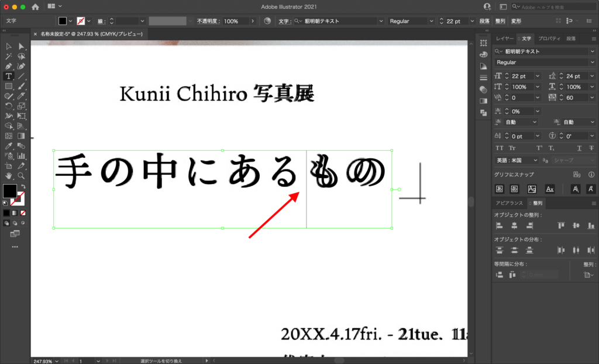Open the Pathfinder panel icon in dock
This screenshot has width=599, height=364.
[484, 113]
